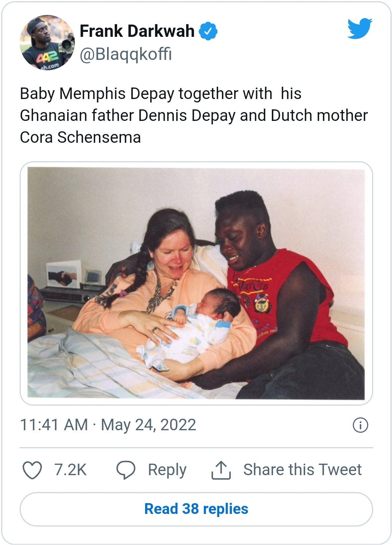Viewport: 392px width, 545px height.
Task: Click the share upload arrow icon
Action: pos(221,470)
